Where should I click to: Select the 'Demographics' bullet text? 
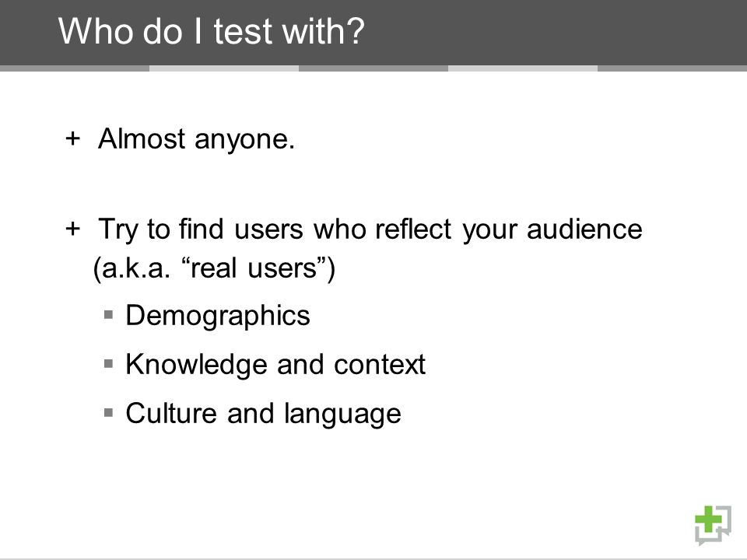(218, 316)
